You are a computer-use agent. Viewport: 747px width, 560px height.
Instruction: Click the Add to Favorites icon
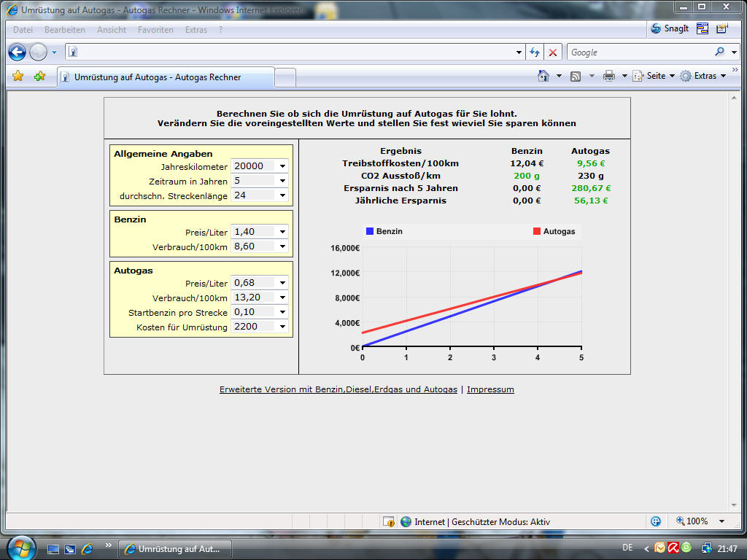pyautogui.click(x=39, y=76)
